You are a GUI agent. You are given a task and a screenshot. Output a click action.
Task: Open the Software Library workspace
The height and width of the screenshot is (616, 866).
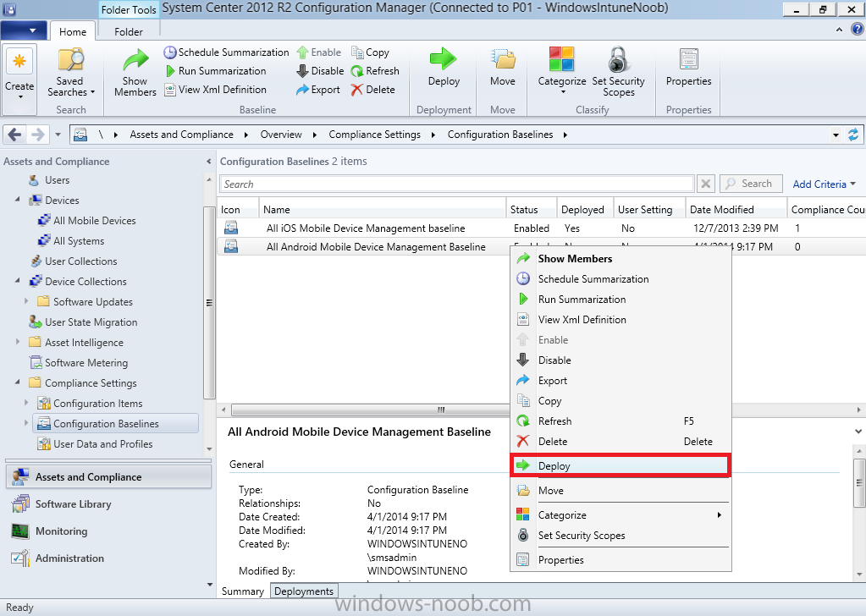coord(109,504)
